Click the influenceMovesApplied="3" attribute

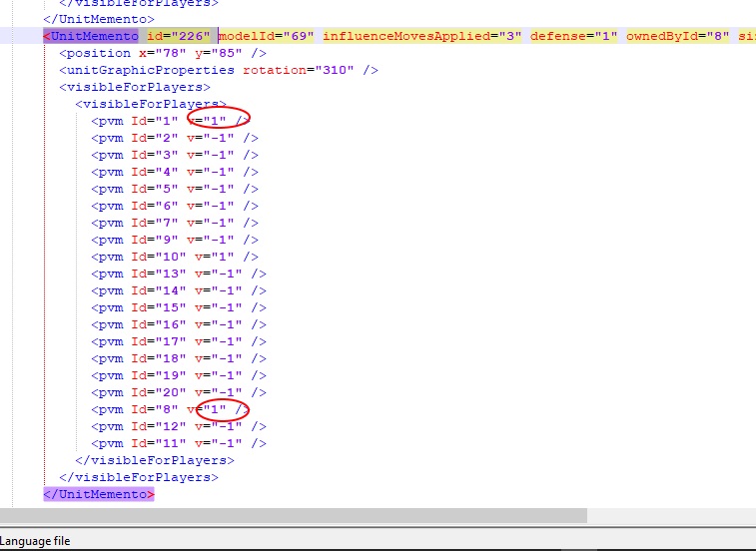[423, 36]
